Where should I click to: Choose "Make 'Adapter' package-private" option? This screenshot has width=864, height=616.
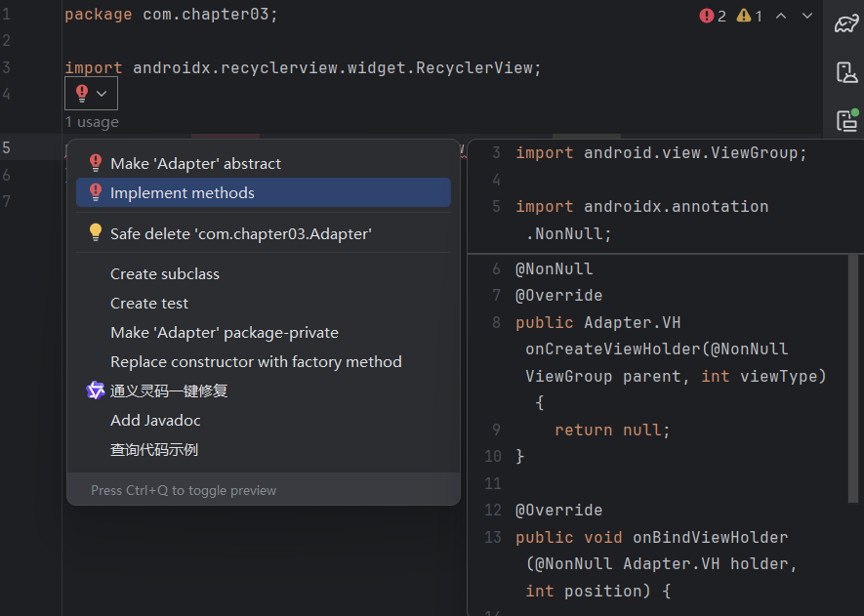(x=224, y=332)
